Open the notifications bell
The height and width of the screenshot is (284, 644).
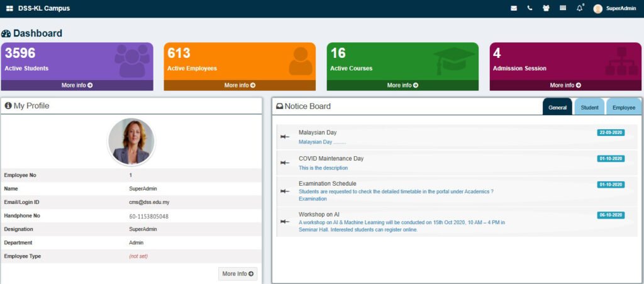pos(579,8)
